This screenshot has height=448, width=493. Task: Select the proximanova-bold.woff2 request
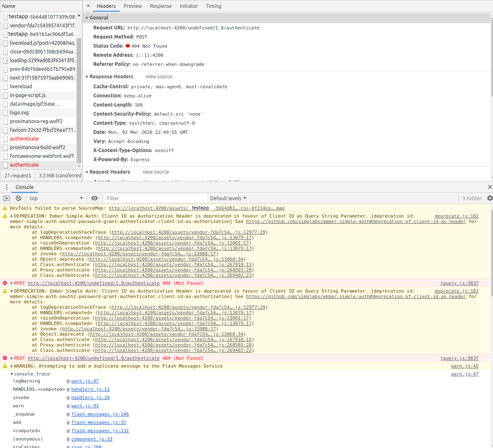(x=39, y=148)
